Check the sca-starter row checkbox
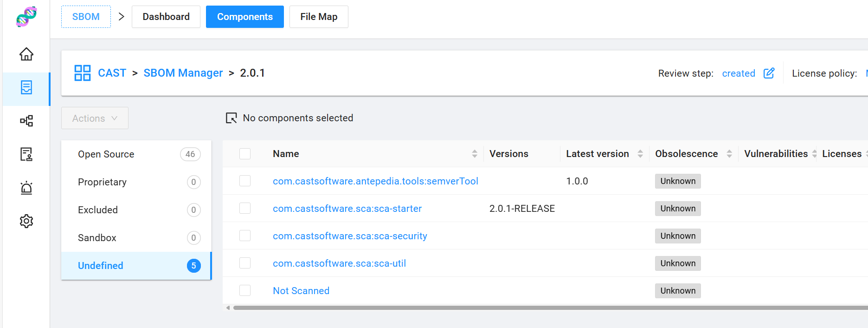The height and width of the screenshot is (328, 868). point(245,208)
